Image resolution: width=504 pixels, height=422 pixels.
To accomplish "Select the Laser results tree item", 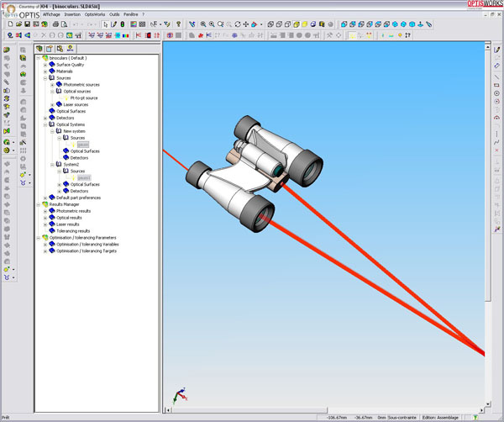I will [x=67, y=224].
